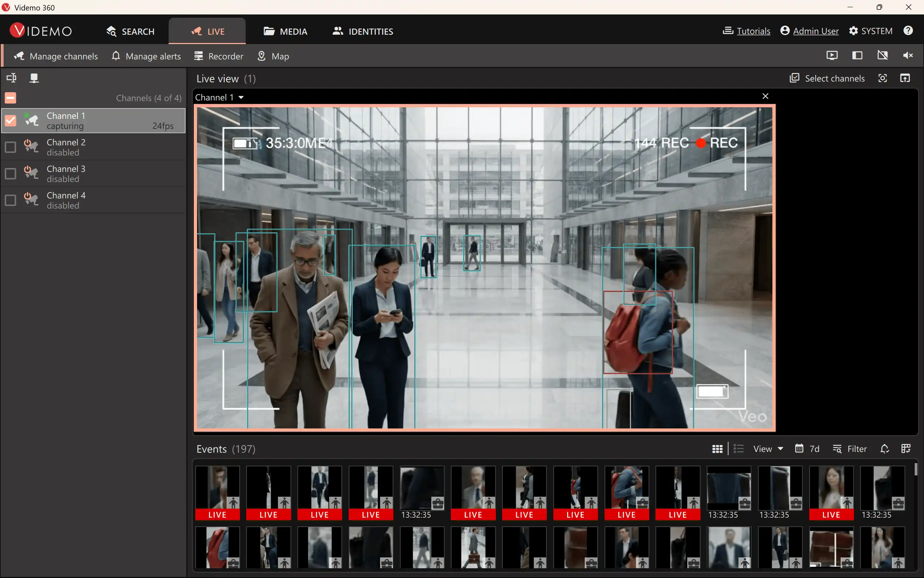The width and height of the screenshot is (924, 578).
Task: Click the 24fps label of Channel 1
Action: 163,126
